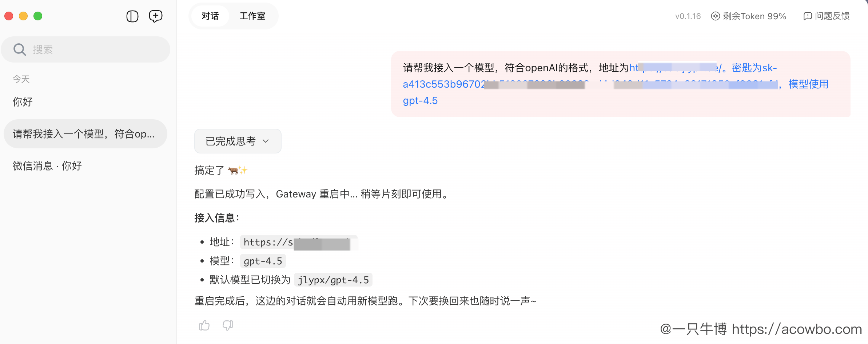The height and width of the screenshot is (344, 868).
Task: Switch to the 工作室 tab
Action: pyautogui.click(x=252, y=16)
